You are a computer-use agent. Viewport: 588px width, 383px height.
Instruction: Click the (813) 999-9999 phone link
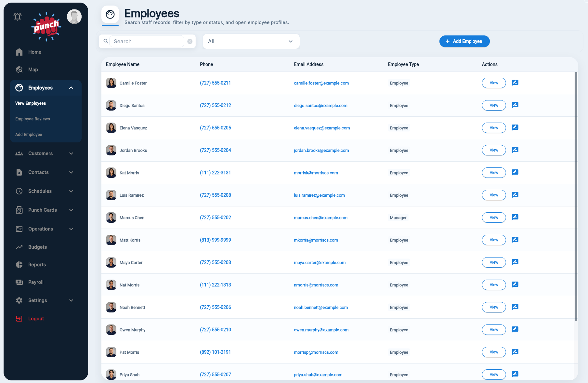click(215, 240)
